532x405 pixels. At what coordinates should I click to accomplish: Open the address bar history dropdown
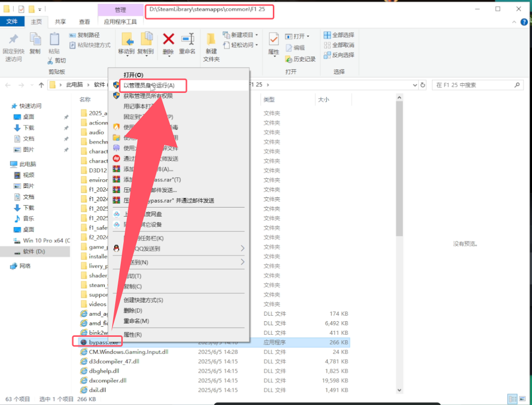point(415,85)
